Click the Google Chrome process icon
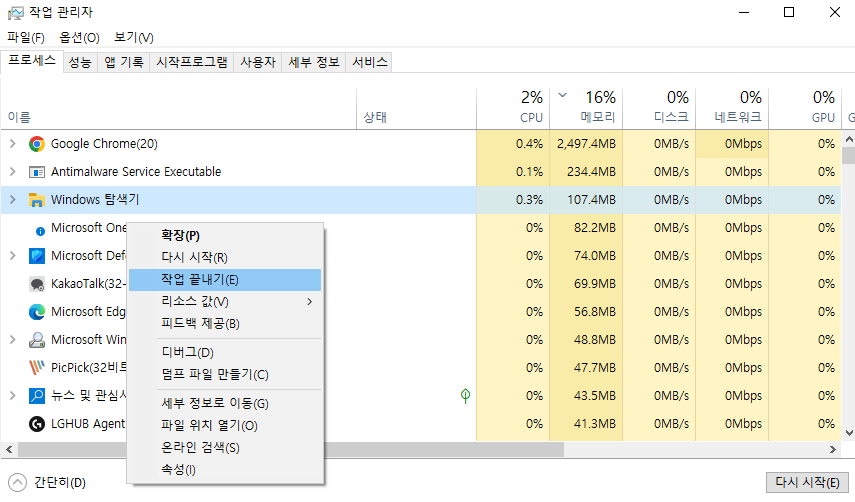 point(37,144)
